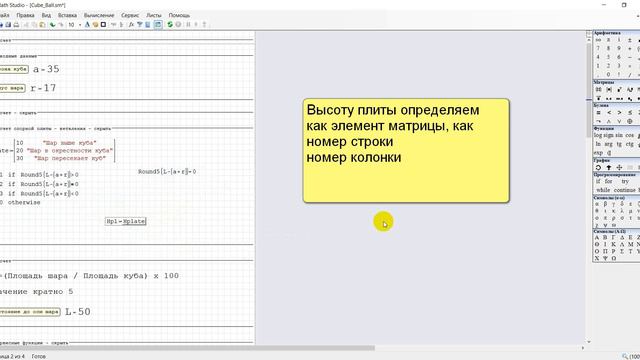The width and height of the screenshot is (640, 360).
Task: Click the 'L=50' input value
Action: click(78, 311)
